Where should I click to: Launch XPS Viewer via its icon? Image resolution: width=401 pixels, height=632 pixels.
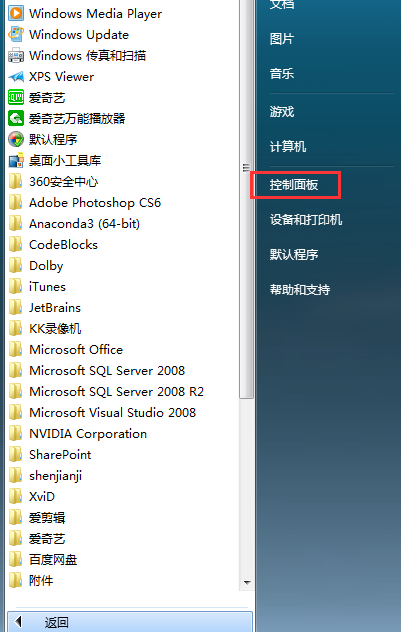point(16,76)
